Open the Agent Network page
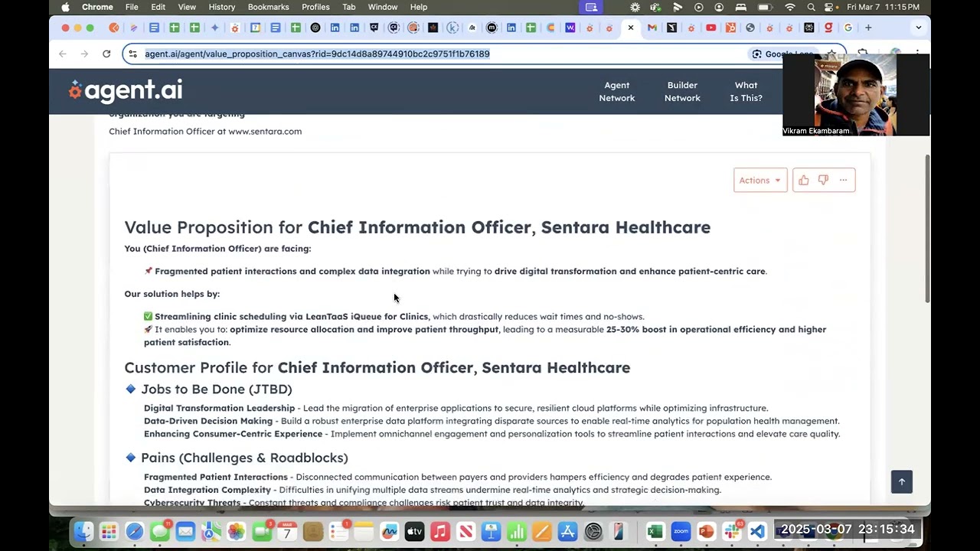 pos(616,91)
